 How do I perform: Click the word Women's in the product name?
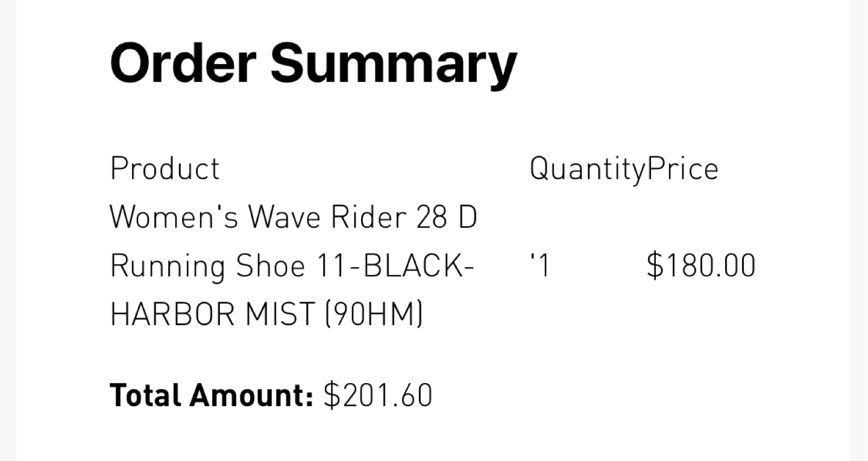click(175, 217)
